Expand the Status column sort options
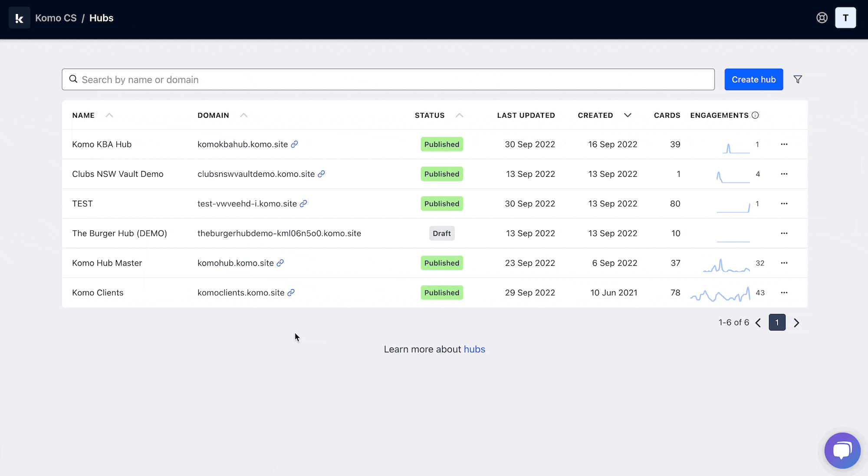 coord(459,115)
